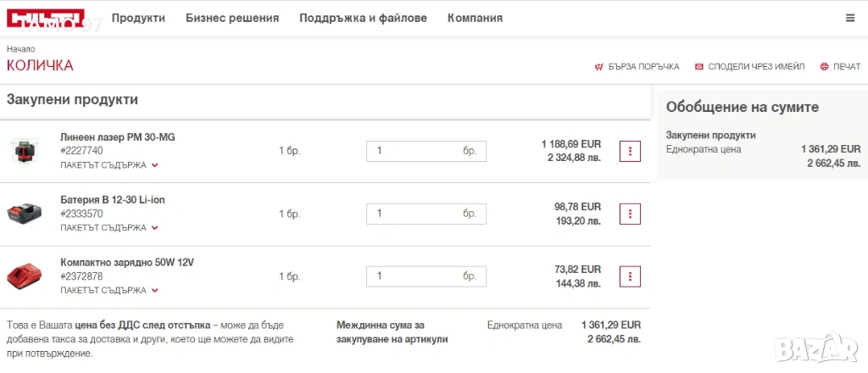This screenshot has height=373, width=868.
Task: Click the share via email envelope icon
Action: [x=698, y=66]
